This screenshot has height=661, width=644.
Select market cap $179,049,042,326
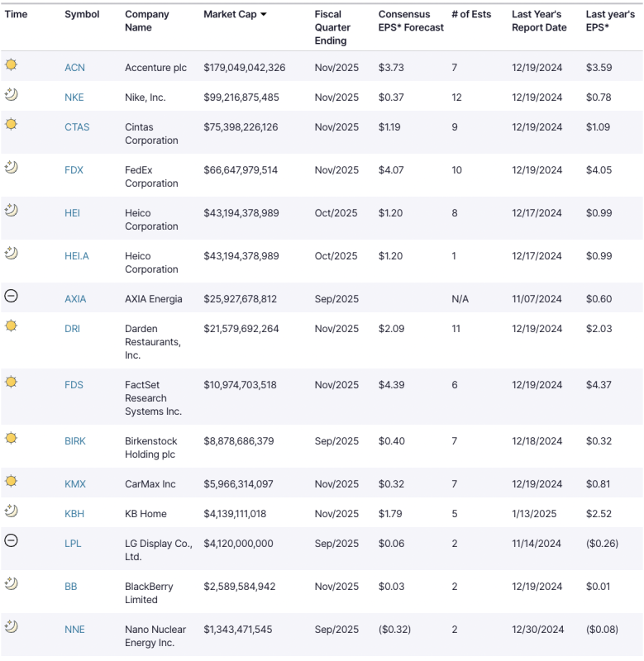coord(245,68)
